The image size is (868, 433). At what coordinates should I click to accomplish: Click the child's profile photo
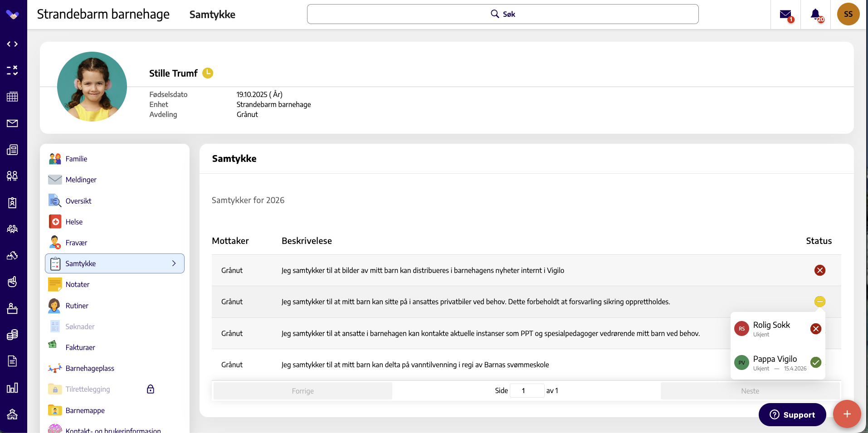click(92, 87)
